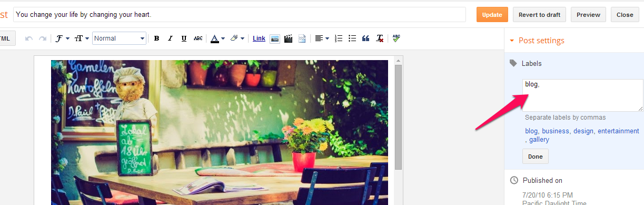Toggle bold formatting
The width and height of the screenshot is (644, 205).
point(156,38)
